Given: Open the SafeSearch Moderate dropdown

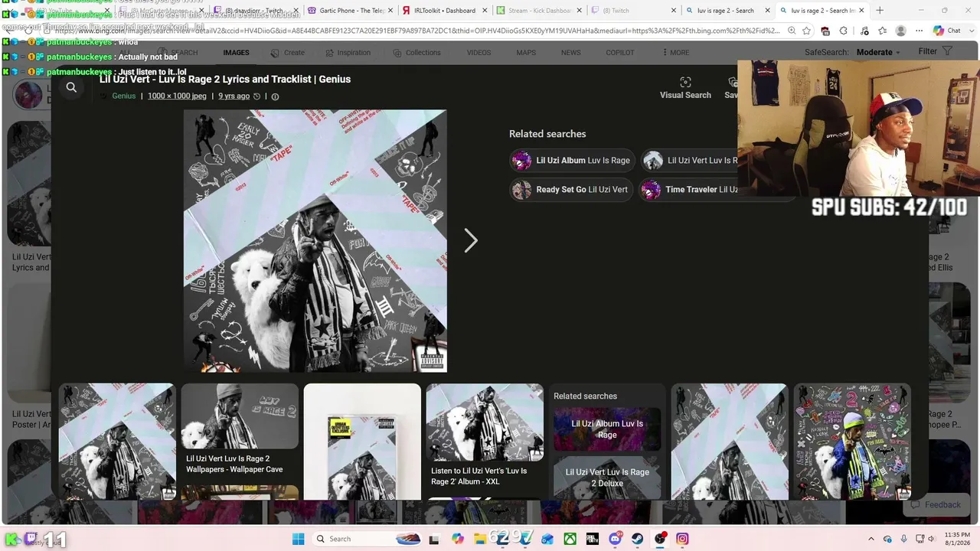Looking at the screenshot, I should [879, 52].
